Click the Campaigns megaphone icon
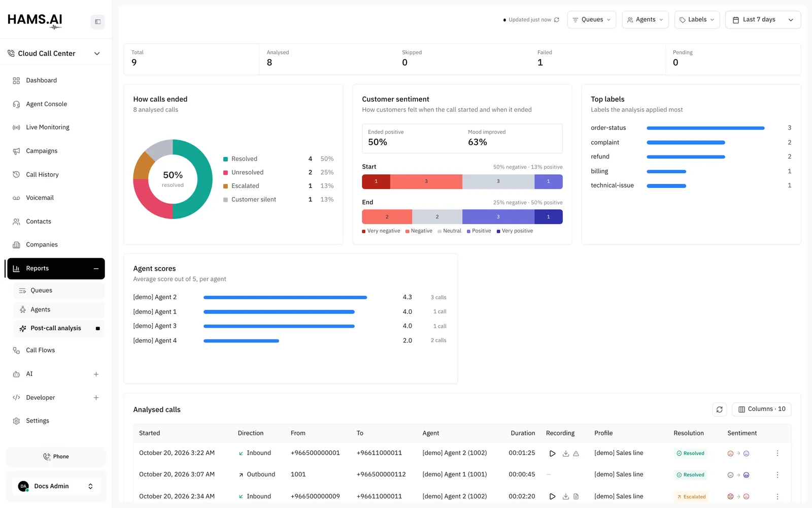Screen dimensions: 812x508 point(16,151)
